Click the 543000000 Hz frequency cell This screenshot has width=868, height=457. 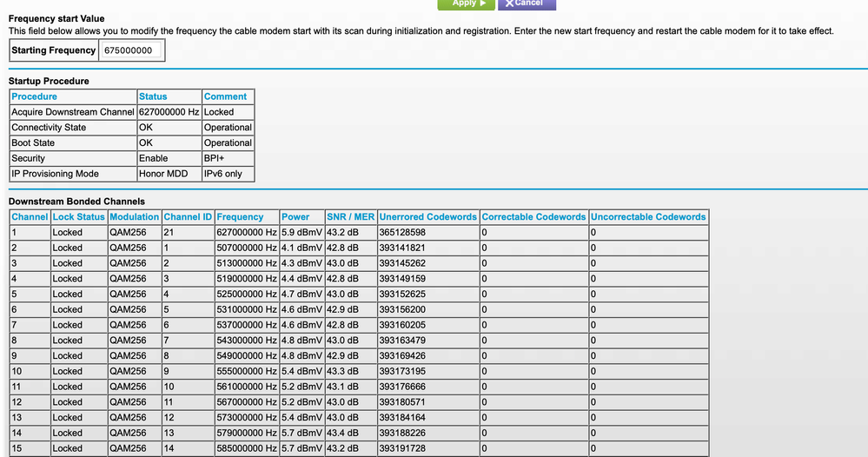point(247,341)
